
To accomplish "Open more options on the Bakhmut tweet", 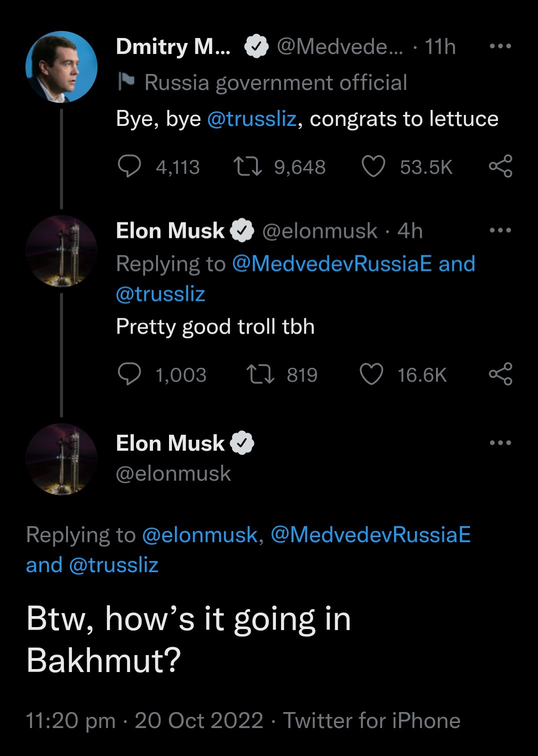I will point(500,443).
